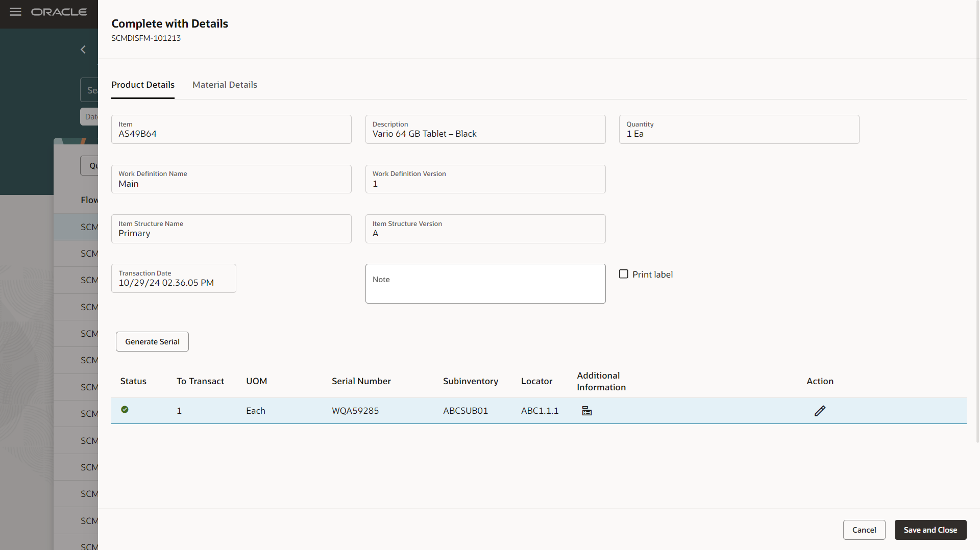Click the Item Structure Version field
The width and height of the screenshot is (980, 550).
[485, 229]
